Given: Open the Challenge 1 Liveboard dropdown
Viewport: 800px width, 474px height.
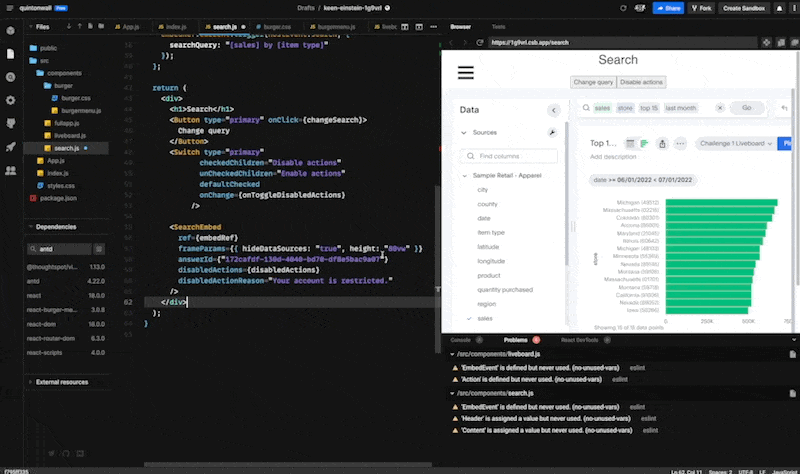Looking at the screenshot, I should (x=736, y=144).
